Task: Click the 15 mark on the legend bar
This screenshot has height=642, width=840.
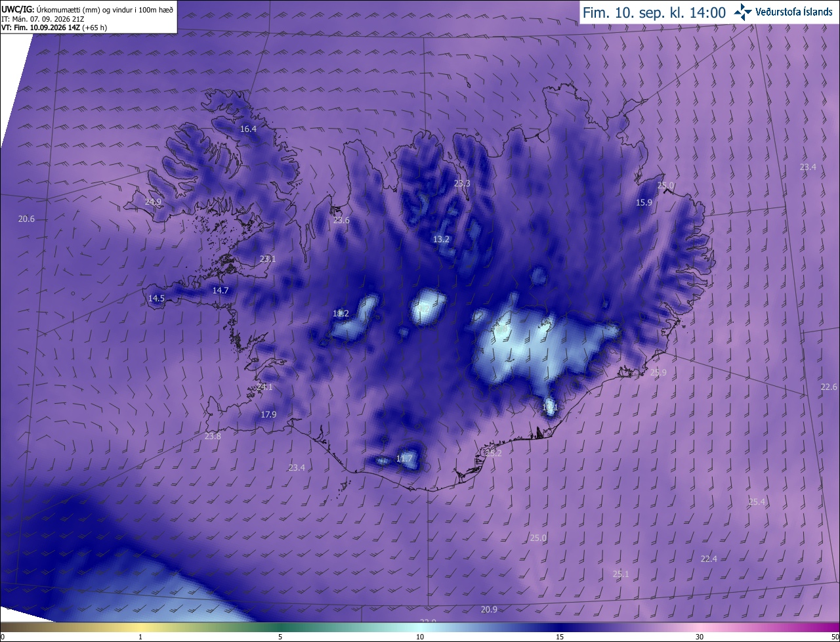Action: pyautogui.click(x=560, y=637)
